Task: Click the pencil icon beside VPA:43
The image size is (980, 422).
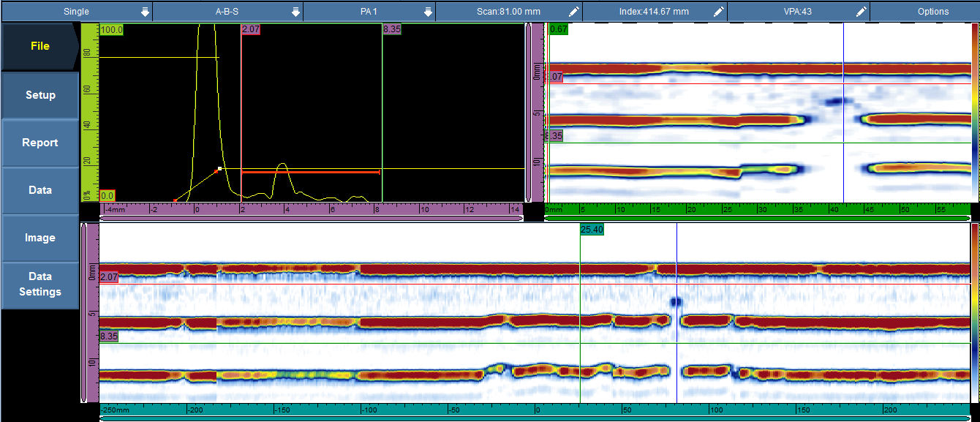Action: click(x=862, y=12)
